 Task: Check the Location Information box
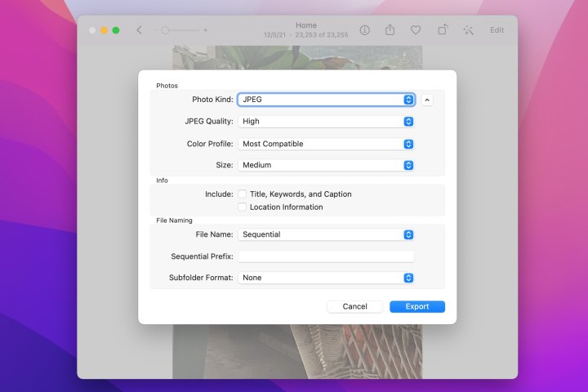pos(242,207)
